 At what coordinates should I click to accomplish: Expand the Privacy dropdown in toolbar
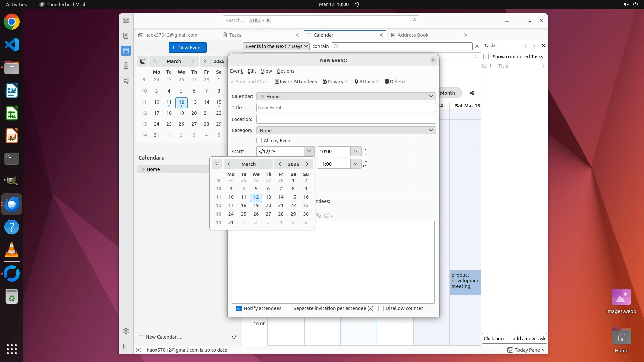click(x=335, y=82)
